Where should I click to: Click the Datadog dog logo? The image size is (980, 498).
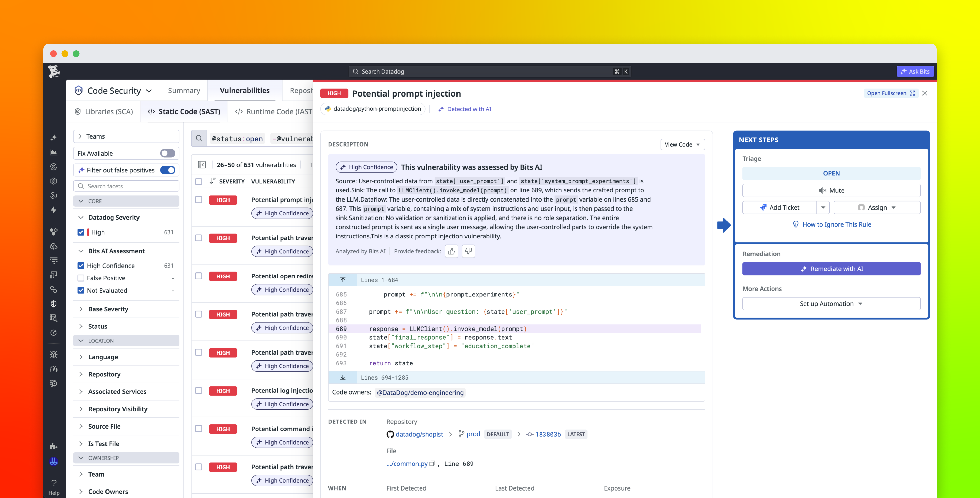point(54,71)
